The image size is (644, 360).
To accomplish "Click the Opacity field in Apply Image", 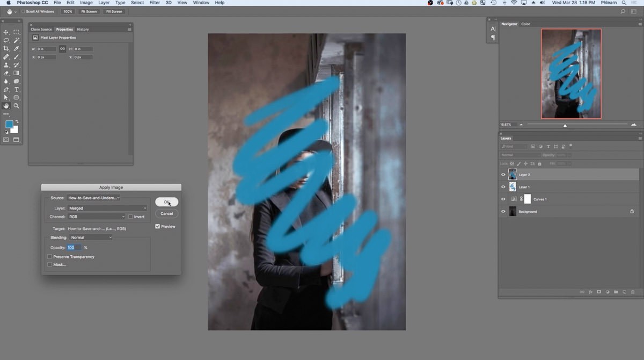I will point(74,248).
